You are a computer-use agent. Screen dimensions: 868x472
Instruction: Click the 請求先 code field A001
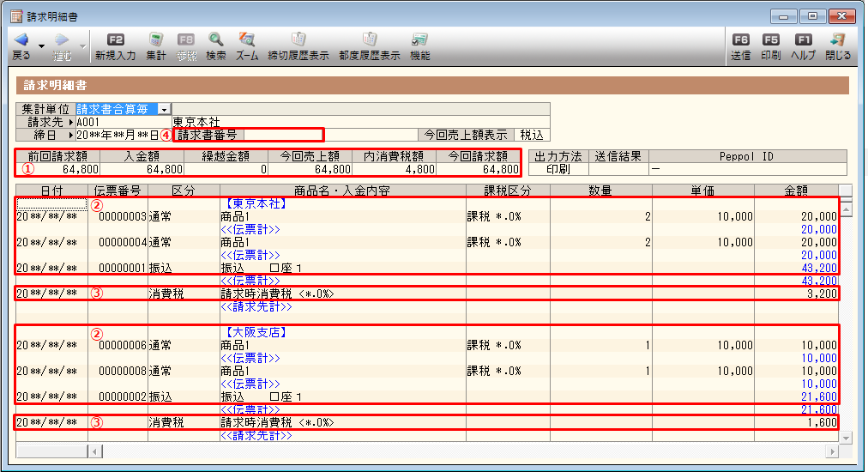click(124, 122)
